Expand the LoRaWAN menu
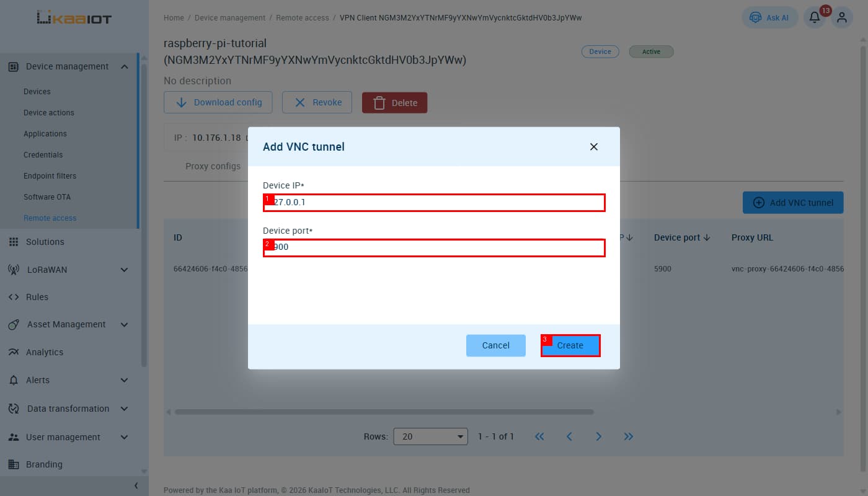The height and width of the screenshot is (496, 868). [125, 270]
